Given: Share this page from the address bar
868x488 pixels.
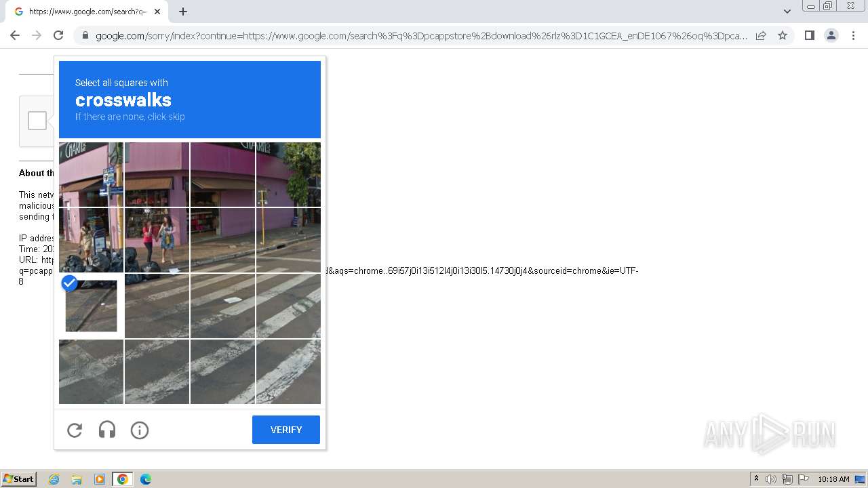Looking at the screenshot, I should 761,35.
